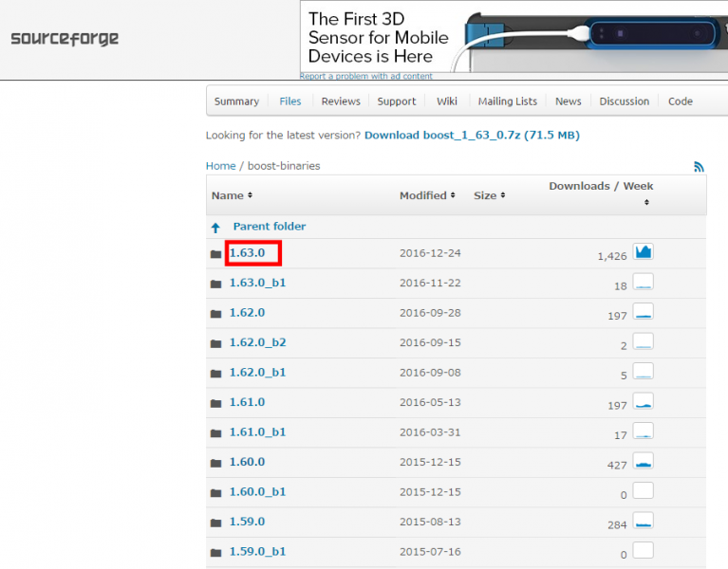Viewport: 728px width, 569px height.
Task: Click the Parent folder up-arrow icon
Action: click(x=215, y=228)
